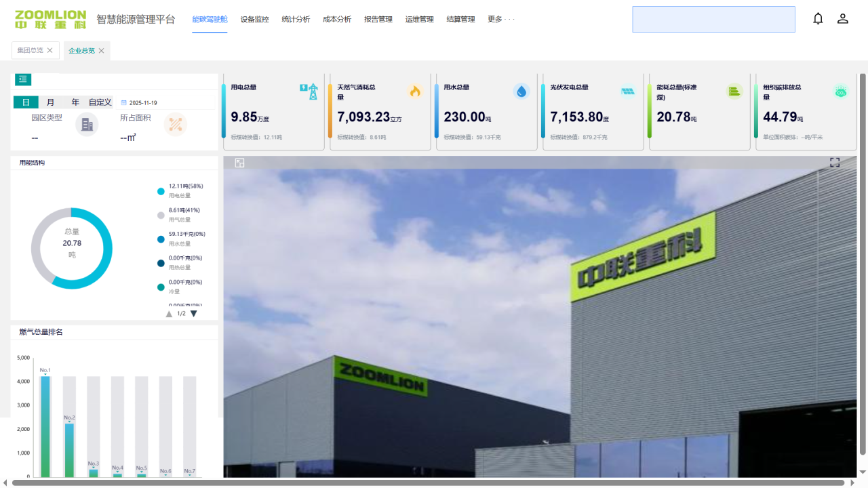The height and width of the screenshot is (488, 868).
Task: Switch time range to 月
Action: 50,102
